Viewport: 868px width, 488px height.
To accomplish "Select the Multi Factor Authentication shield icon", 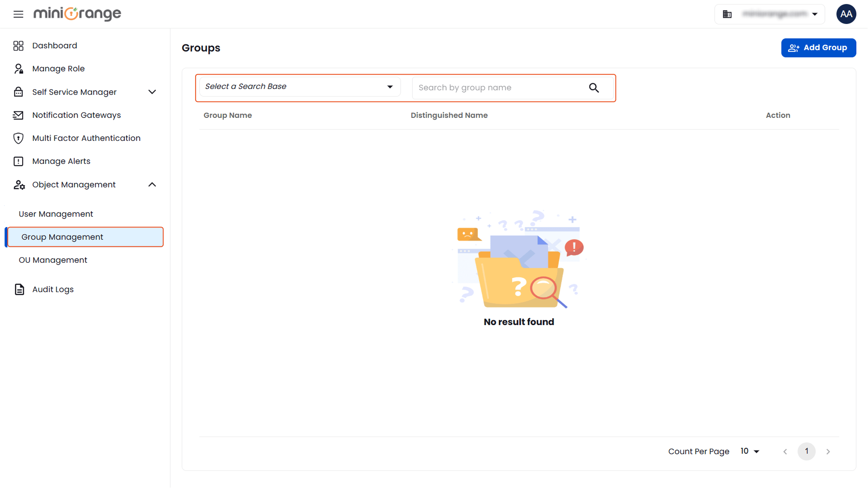I will [19, 138].
